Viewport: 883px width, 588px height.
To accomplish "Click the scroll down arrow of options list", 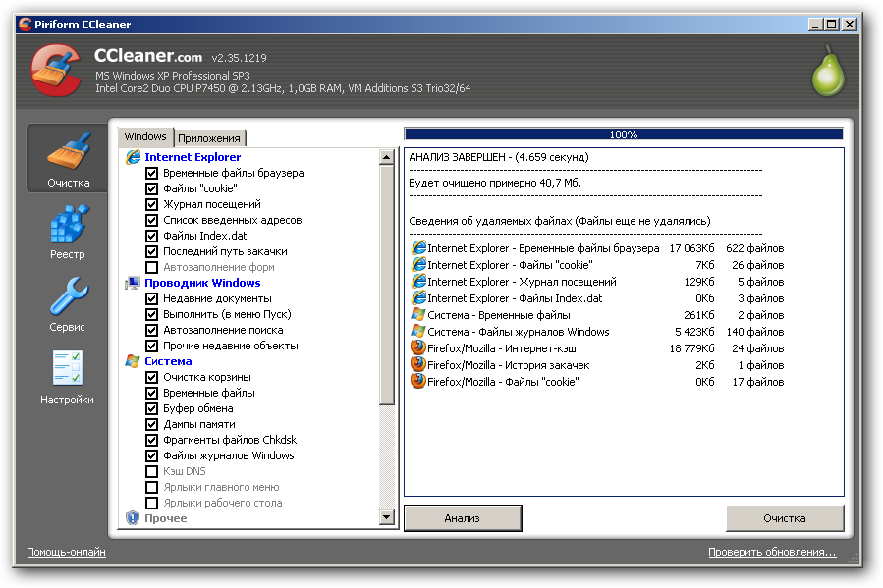I will click(x=387, y=517).
